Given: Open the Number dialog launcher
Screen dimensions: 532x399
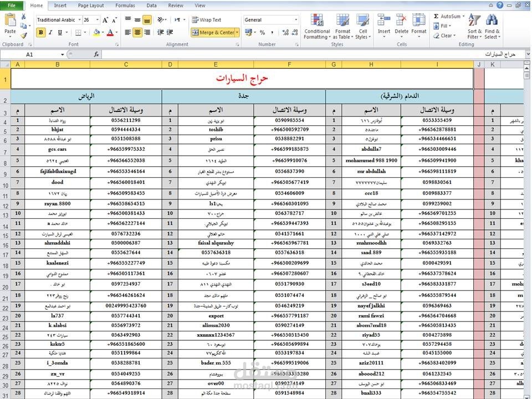Looking at the screenshot, I should [297, 44].
